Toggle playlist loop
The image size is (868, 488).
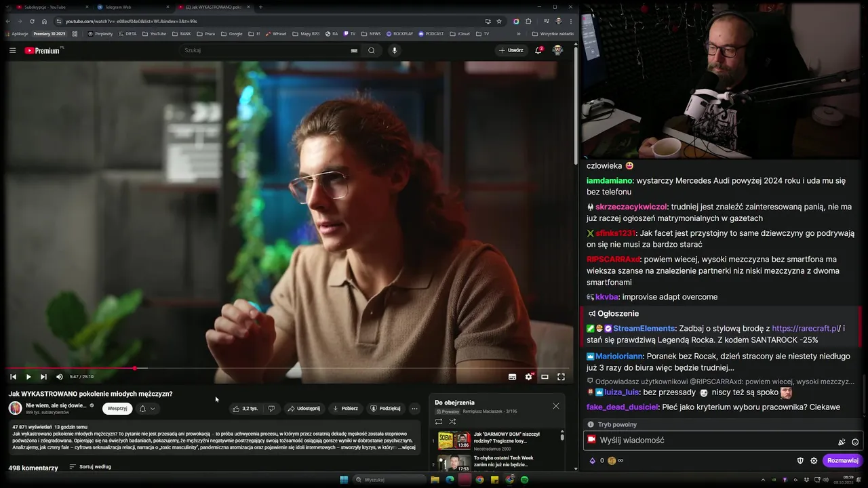[x=439, y=422]
